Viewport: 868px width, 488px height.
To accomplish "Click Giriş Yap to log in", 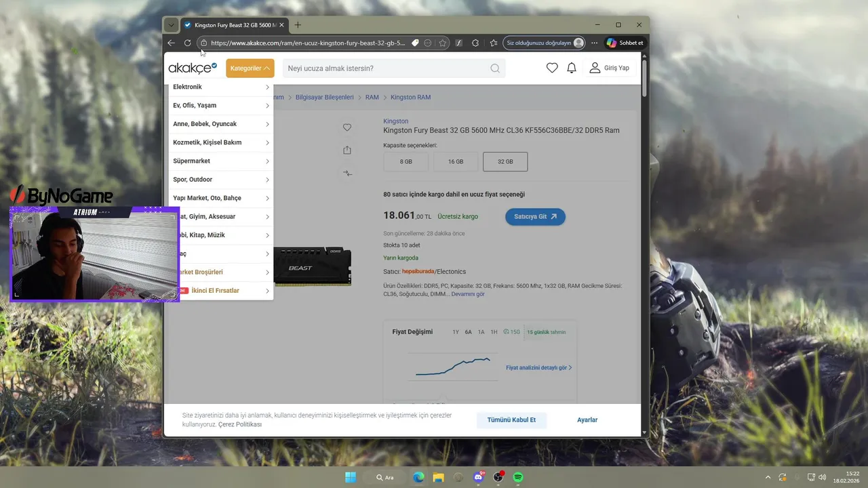I will [x=609, y=68].
